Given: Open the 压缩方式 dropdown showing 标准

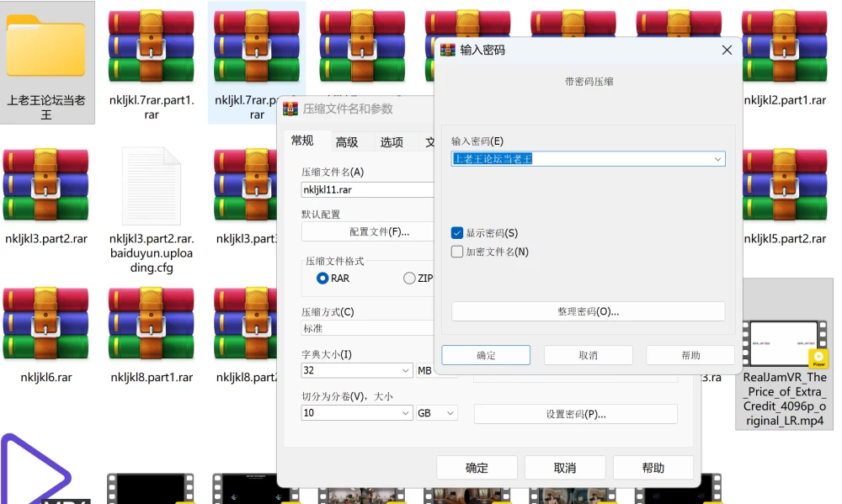Looking at the screenshot, I should pos(367,328).
